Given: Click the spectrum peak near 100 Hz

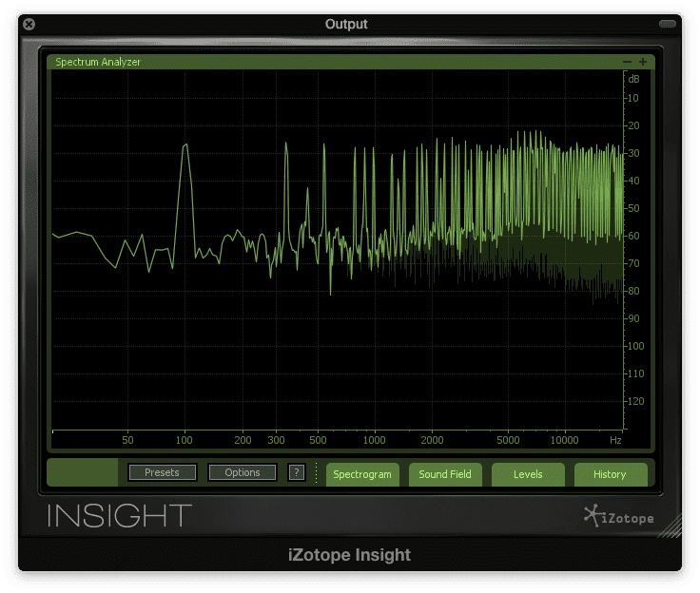Looking at the screenshot, I should click(185, 145).
